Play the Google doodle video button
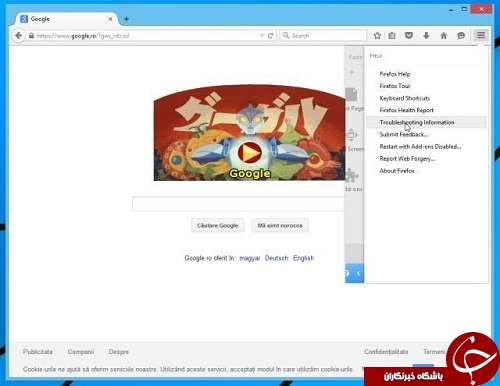 click(x=250, y=153)
